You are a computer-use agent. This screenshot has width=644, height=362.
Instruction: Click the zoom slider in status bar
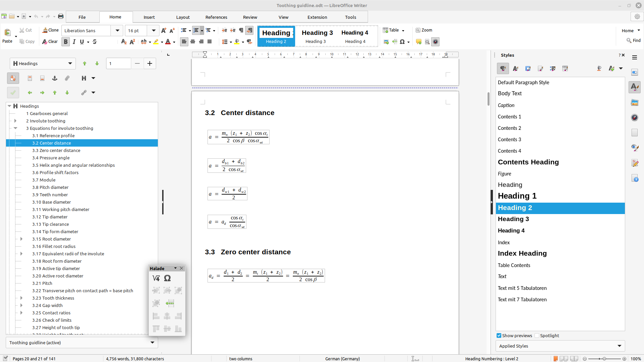click(604, 359)
